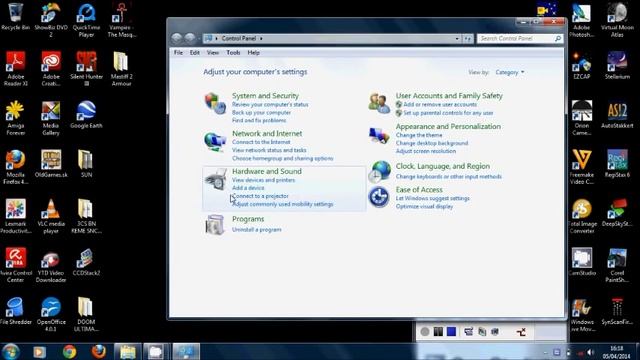Screen dimensions: 640x360
Task: Select the AutoStakkert desktop icon
Action: click(x=617, y=115)
